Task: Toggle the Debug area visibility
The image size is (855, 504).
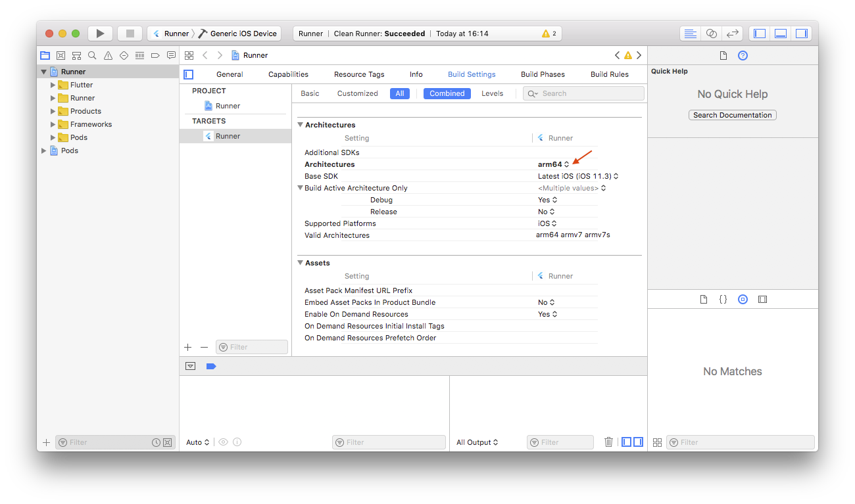Action: point(781,34)
